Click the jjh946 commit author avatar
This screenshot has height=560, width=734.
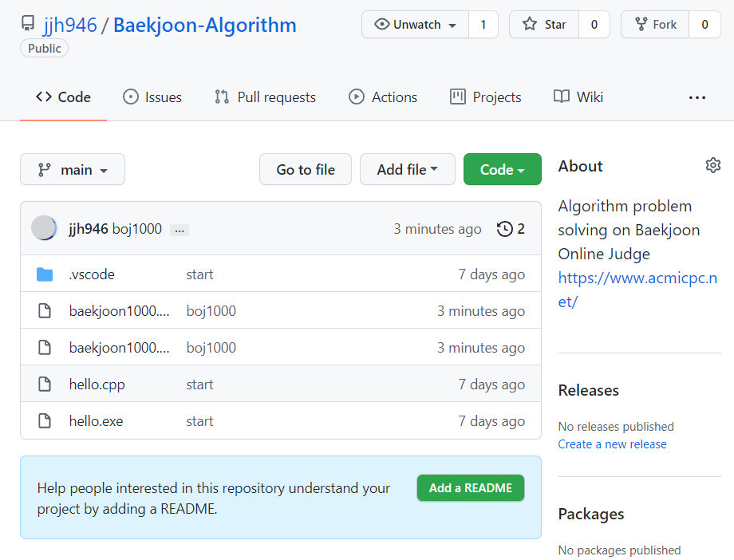click(44, 228)
